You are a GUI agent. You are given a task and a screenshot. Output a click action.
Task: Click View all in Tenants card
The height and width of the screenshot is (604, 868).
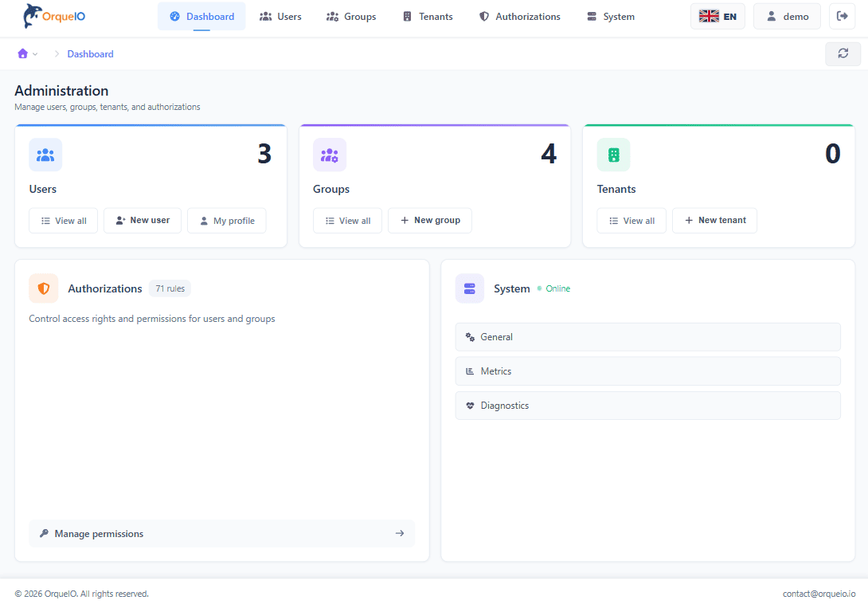[x=631, y=221]
